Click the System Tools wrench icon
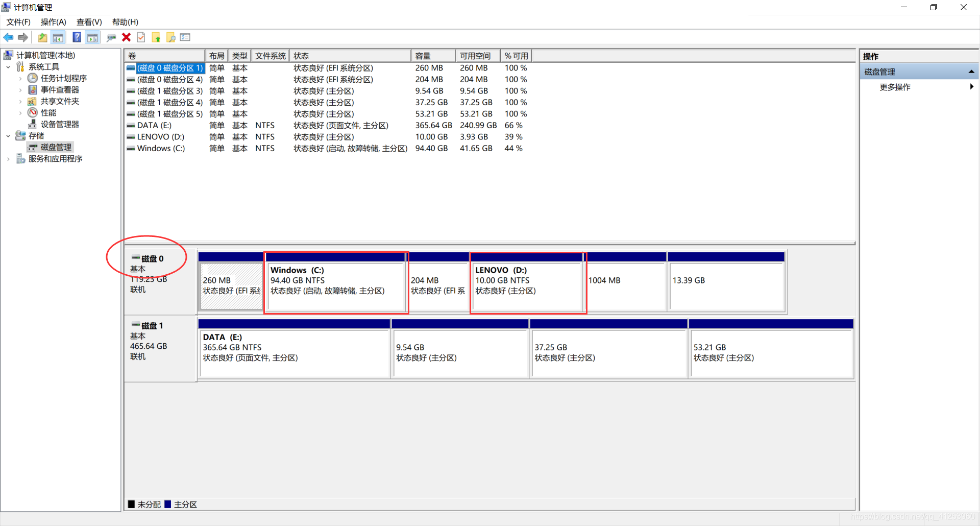The width and height of the screenshot is (980, 526). tap(20, 67)
